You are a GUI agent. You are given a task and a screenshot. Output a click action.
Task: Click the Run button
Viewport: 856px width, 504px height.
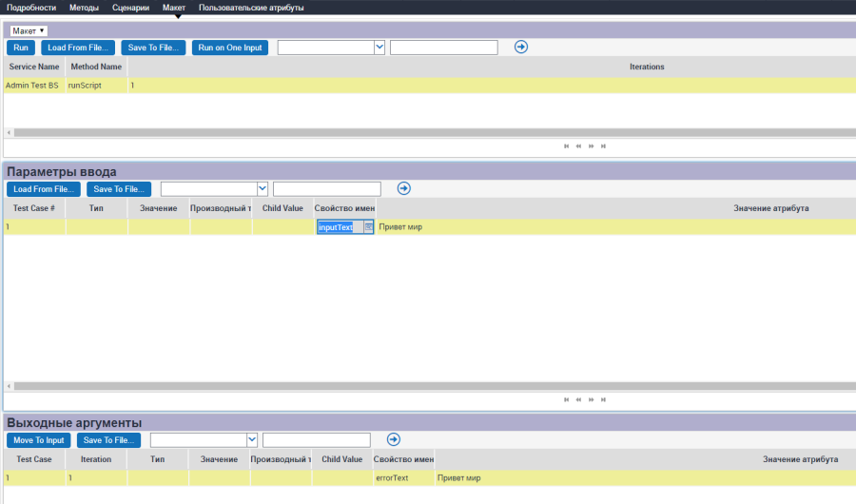(x=21, y=48)
